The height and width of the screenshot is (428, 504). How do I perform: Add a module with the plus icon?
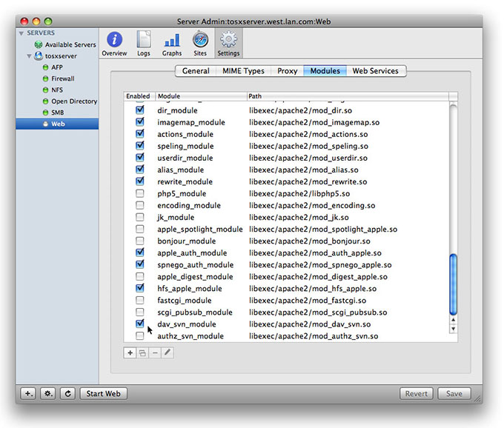click(x=130, y=353)
